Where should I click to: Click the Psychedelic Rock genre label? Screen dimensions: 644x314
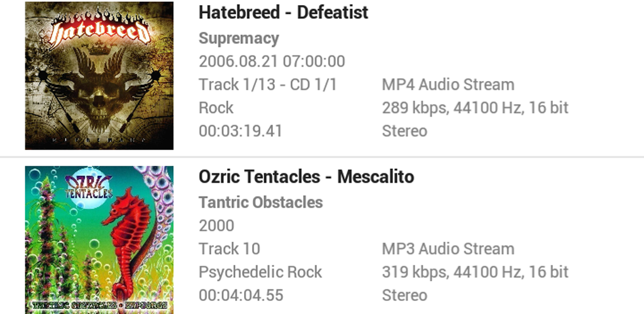pyautogui.click(x=260, y=272)
